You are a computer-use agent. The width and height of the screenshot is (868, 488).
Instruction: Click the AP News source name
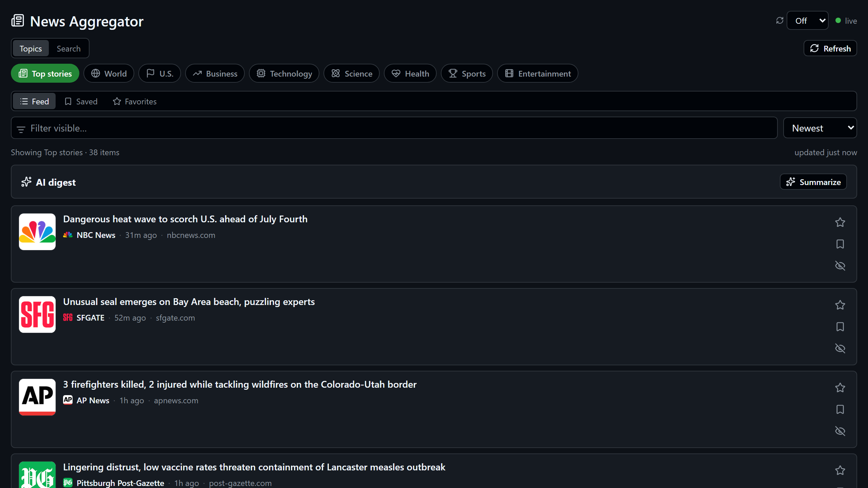(x=93, y=400)
